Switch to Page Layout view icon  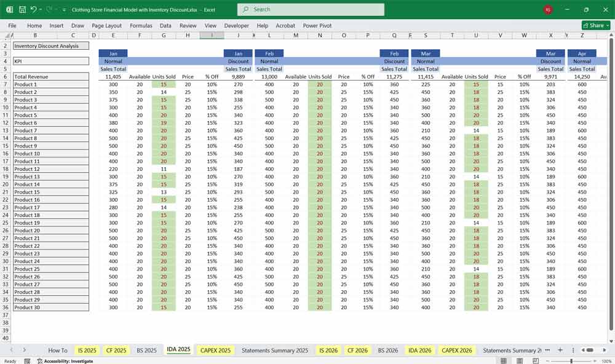520,361
